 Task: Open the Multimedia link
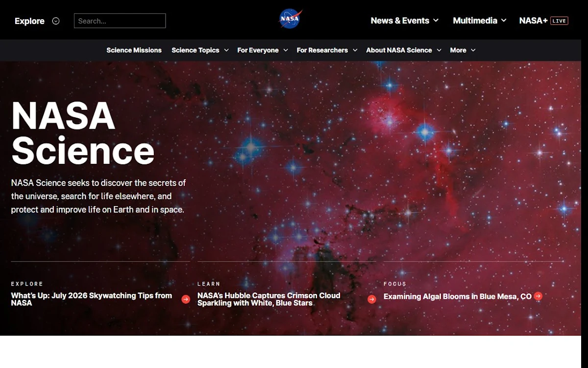click(475, 21)
